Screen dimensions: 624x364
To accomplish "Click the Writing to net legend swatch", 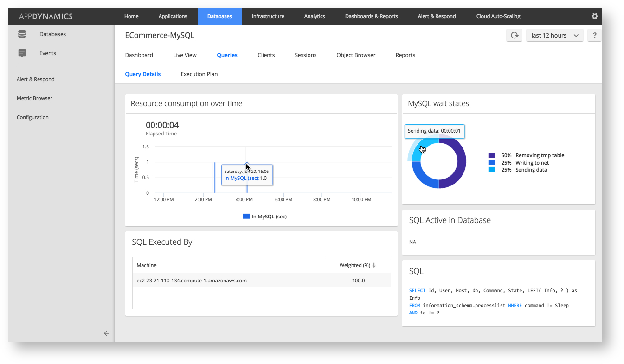I will pos(492,163).
